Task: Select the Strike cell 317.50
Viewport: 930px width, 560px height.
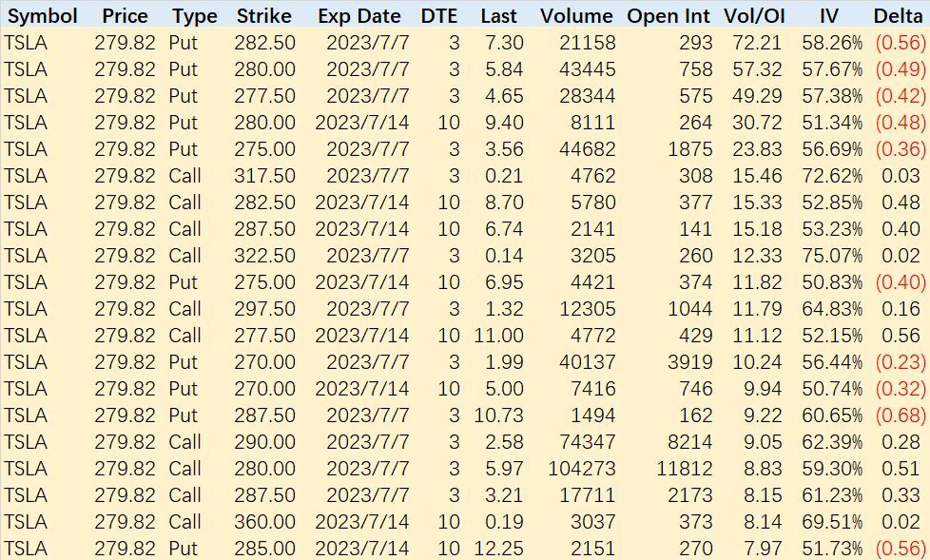Action: [x=264, y=176]
